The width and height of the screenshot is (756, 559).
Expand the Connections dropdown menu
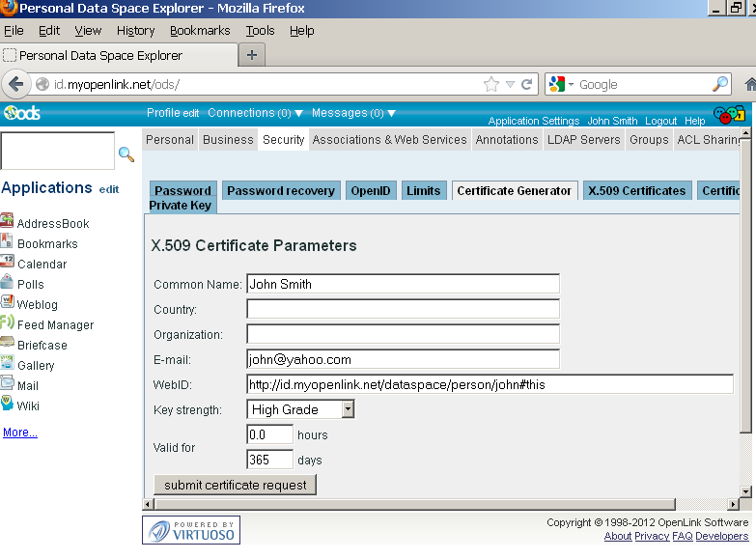pyautogui.click(x=256, y=113)
